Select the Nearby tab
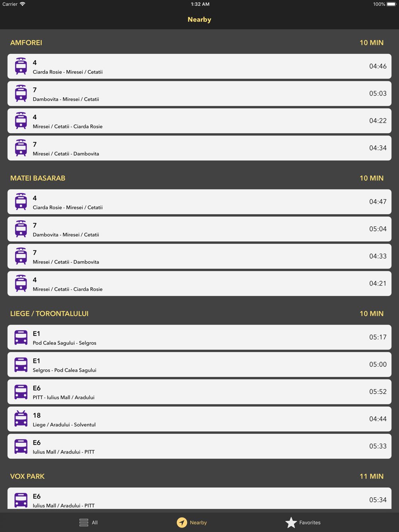Viewport: 399px width, 532px height. pyautogui.click(x=192, y=522)
